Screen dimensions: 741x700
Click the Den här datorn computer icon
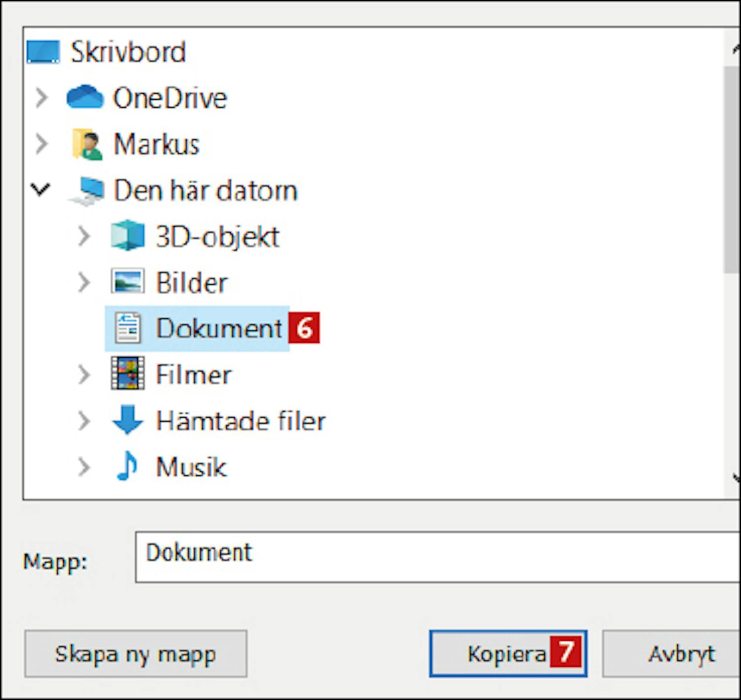pos(87,191)
